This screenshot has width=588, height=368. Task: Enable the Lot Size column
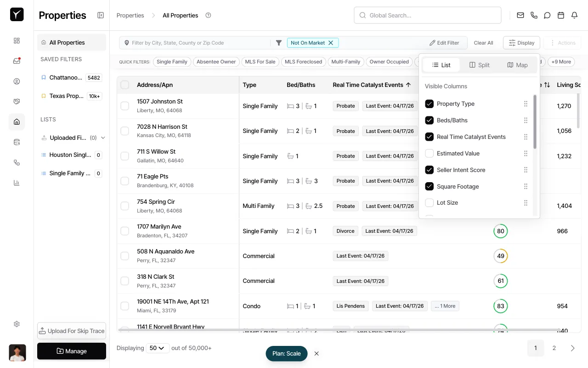429,202
